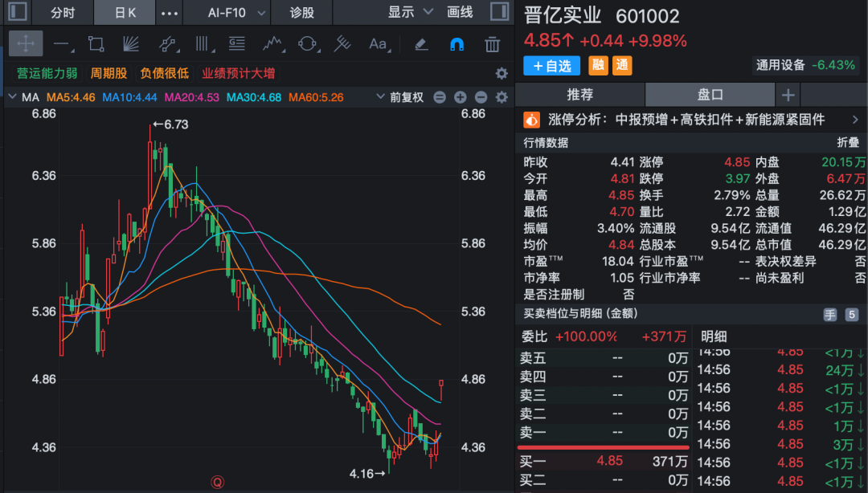Open tag settings gear beside 业绩预计大增
The width and height of the screenshot is (868, 493).
click(502, 74)
